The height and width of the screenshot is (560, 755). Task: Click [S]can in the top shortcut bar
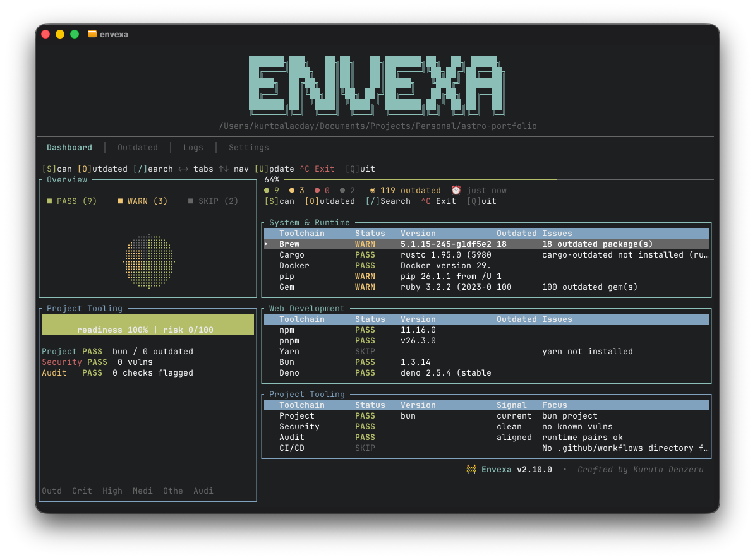click(57, 169)
